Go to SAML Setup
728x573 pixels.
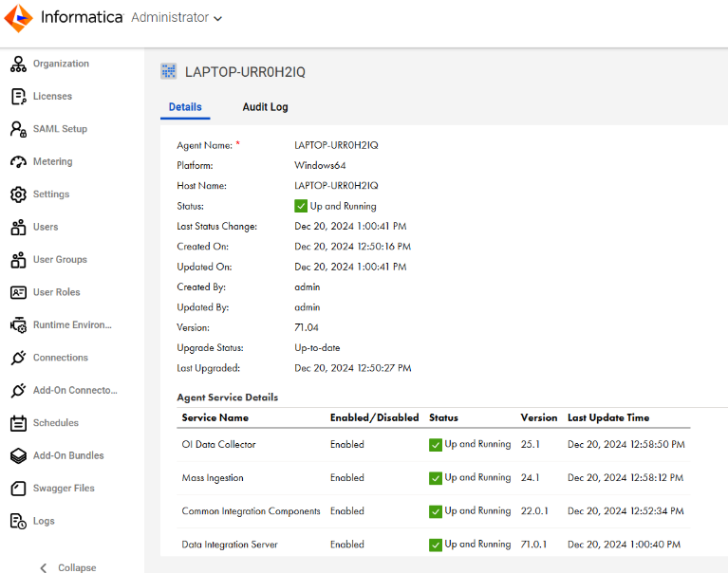[x=60, y=129]
